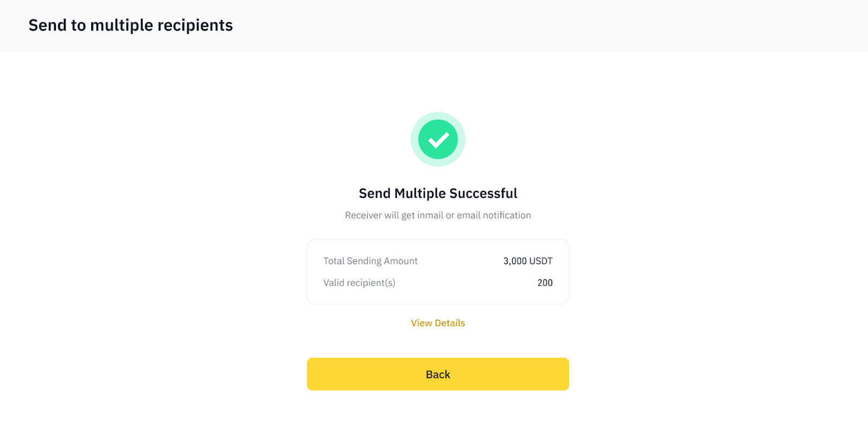868x444 pixels.
Task: Click the "Send to multiple recipients" page title
Action: click(130, 25)
